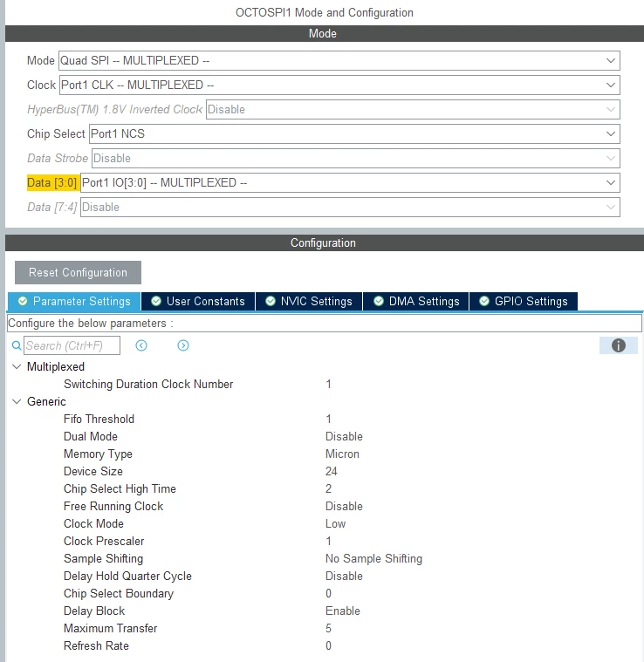Go to next search result arrow
Screen dimensions: 644x662
tap(183, 345)
